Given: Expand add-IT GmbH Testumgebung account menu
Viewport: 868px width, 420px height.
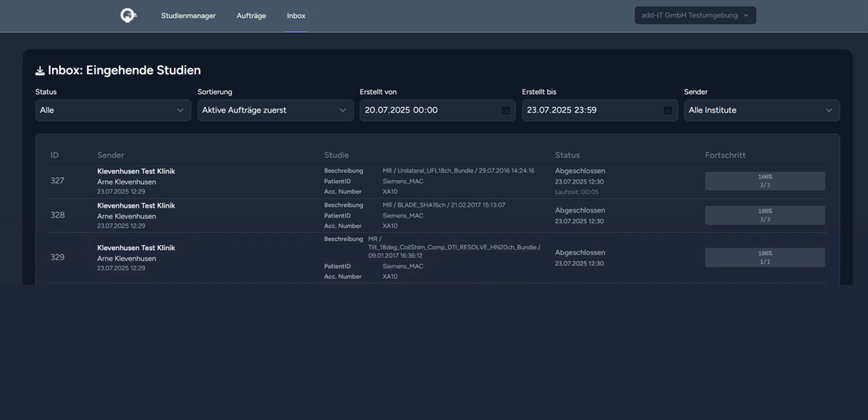Looking at the screenshot, I should (x=694, y=15).
